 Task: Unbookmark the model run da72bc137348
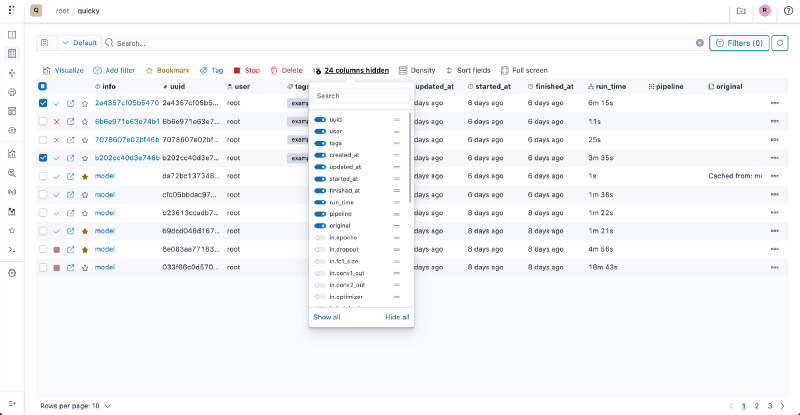coord(85,176)
